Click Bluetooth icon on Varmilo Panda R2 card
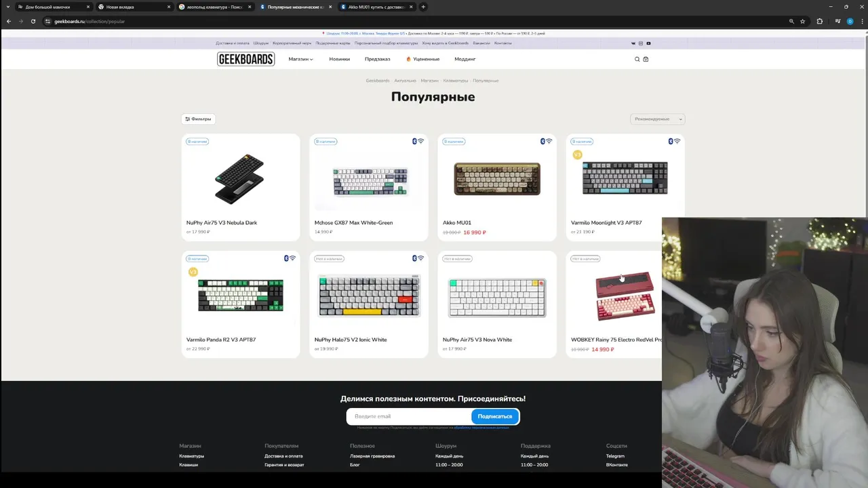 [x=286, y=258]
